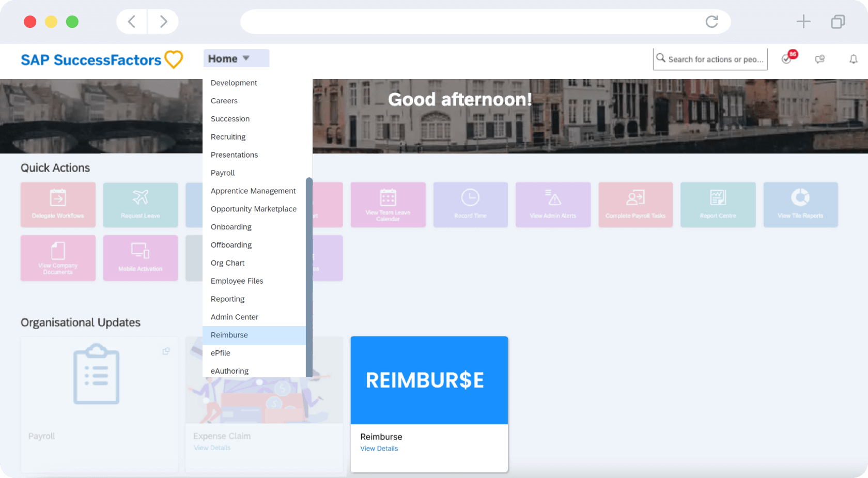Click the Record Time clock tile
This screenshot has height=478, width=868.
[470, 204]
